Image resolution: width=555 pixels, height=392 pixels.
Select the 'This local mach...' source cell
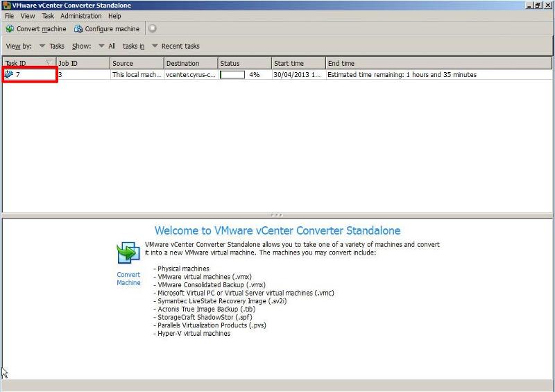click(x=137, y=75)
